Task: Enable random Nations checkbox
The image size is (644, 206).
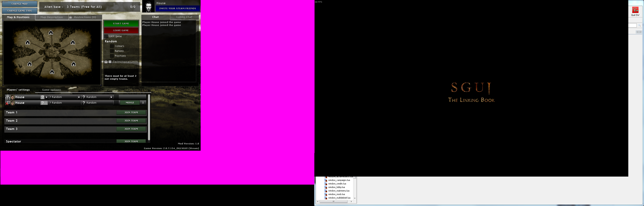Action: pos(112,51)
